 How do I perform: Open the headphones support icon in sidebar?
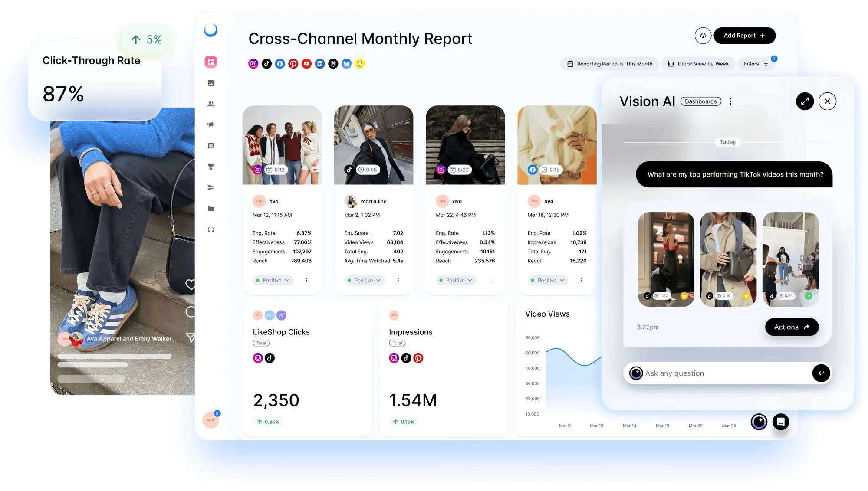click(211, 230)
